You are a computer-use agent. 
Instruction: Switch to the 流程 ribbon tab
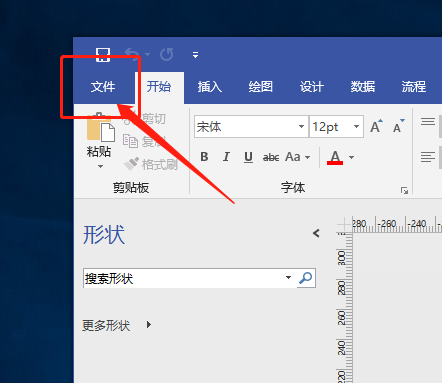[414, 87]
